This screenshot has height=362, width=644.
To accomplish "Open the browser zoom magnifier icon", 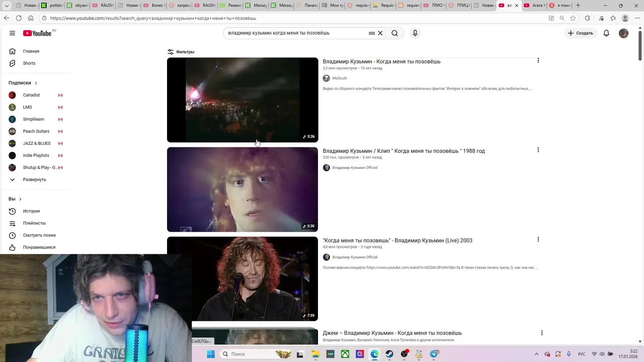I will pyautogui.click(x=562, y=18).
